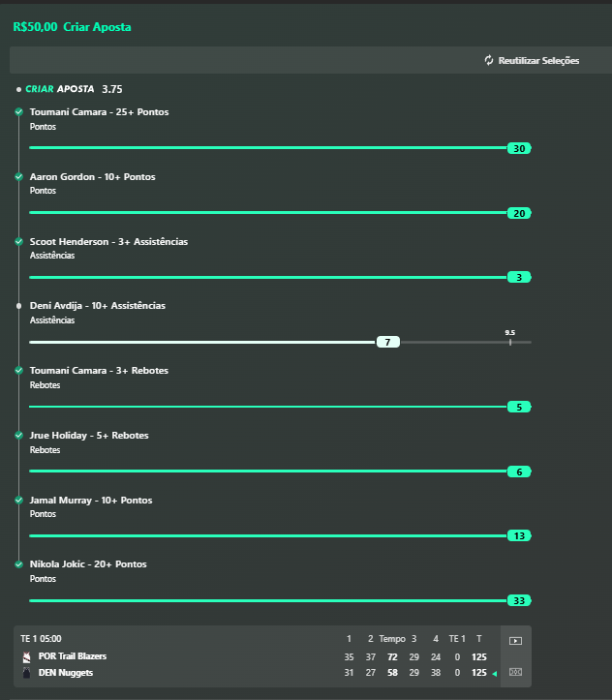Viewport: 612px width, 700px height.
Task: Click the progress value 30 for Camara points
Action: (x=519, y=148)
